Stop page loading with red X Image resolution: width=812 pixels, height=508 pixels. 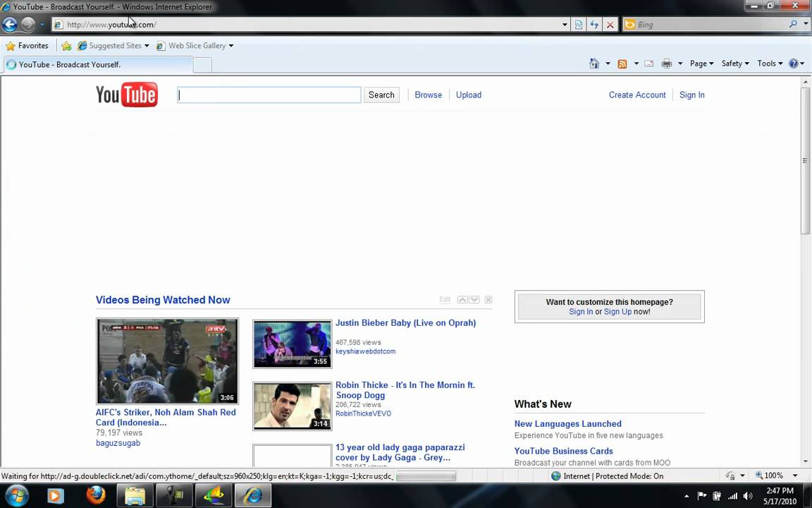click(610, 25)
